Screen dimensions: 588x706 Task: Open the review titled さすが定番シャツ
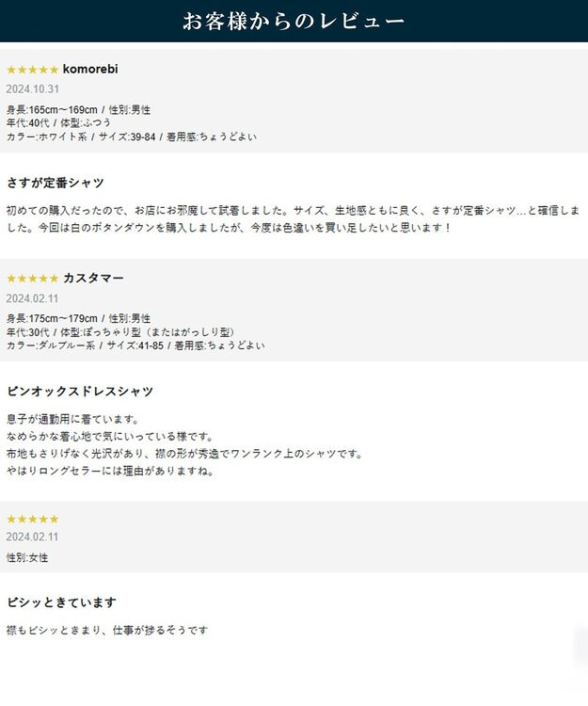pyautogui.click(x=55, y=183)
